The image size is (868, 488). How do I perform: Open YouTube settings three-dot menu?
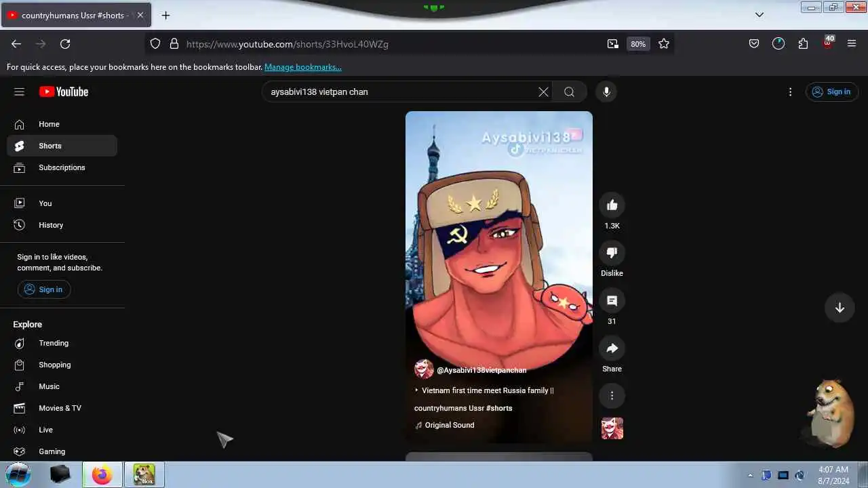[x=790, y=91]
